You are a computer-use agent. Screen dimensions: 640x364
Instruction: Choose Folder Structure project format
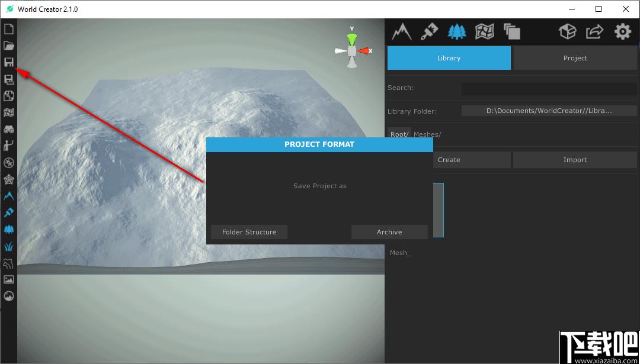pos(249,232)
